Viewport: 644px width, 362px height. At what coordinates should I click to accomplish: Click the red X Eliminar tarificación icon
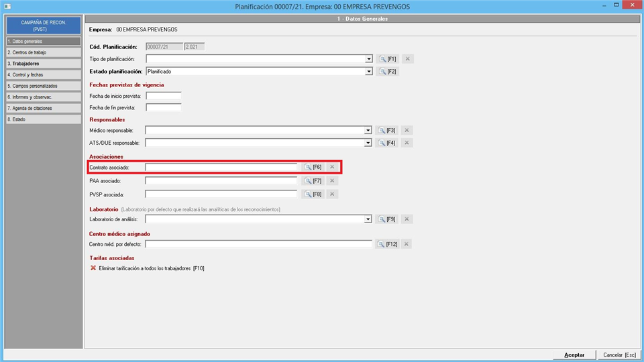[93, 268]
